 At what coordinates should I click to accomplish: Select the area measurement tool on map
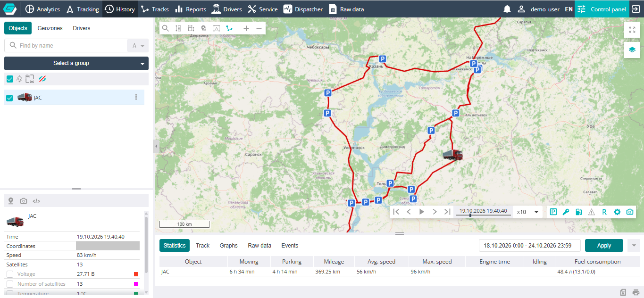click(x=191, y=28)
